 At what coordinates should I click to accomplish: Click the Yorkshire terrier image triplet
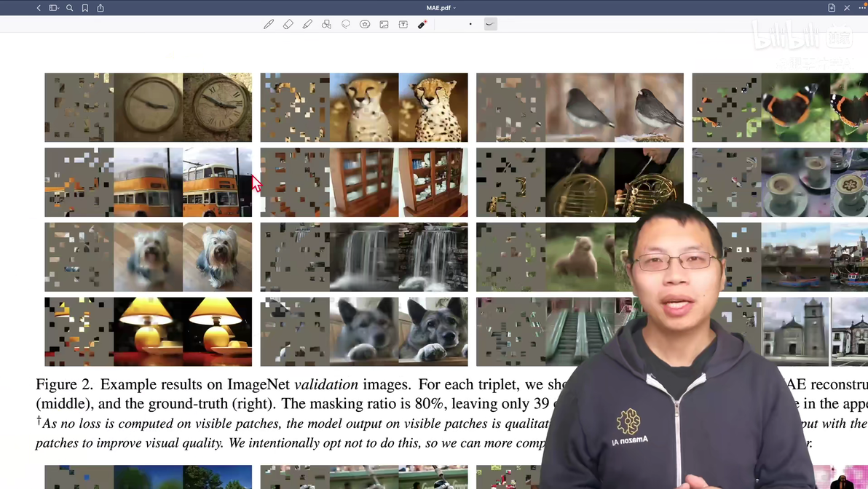[149, 257]
